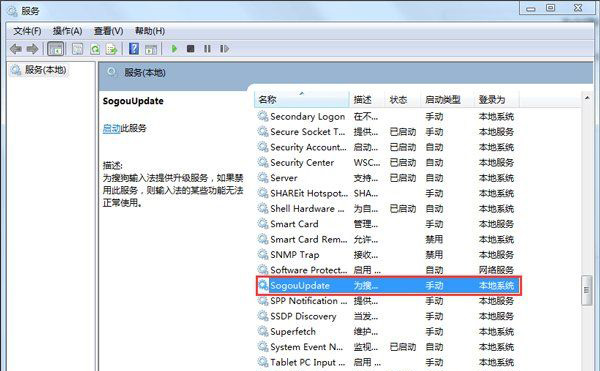Minimize the 服务 window
The height and width of the screenshot is (371, 600).
[531, 8]
